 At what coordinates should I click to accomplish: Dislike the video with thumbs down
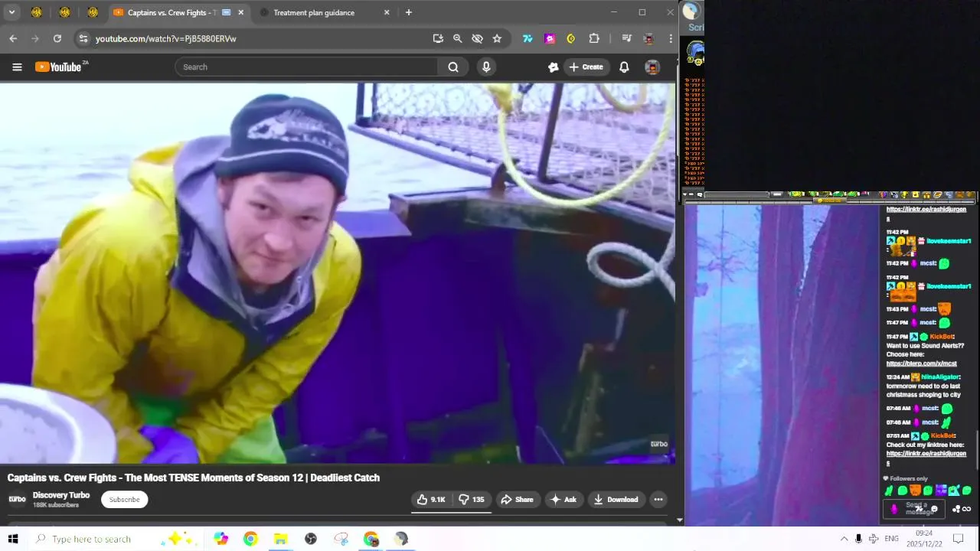pos(472,500)
